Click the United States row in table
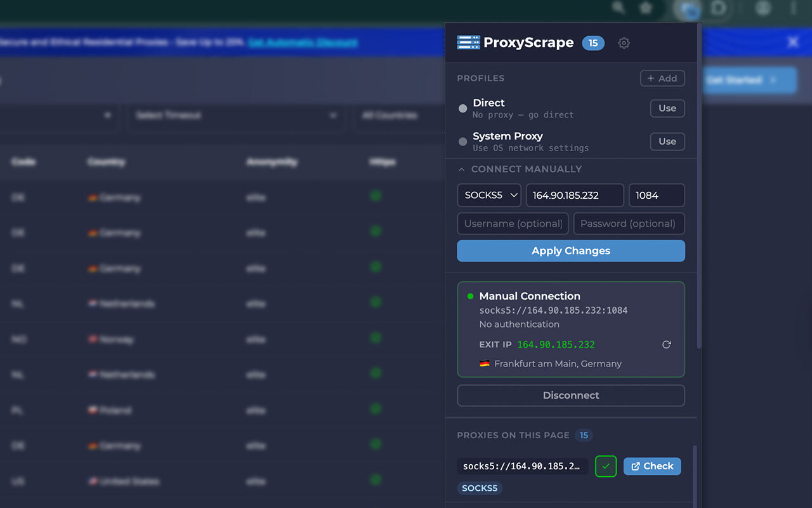 (x=222, y=481)
